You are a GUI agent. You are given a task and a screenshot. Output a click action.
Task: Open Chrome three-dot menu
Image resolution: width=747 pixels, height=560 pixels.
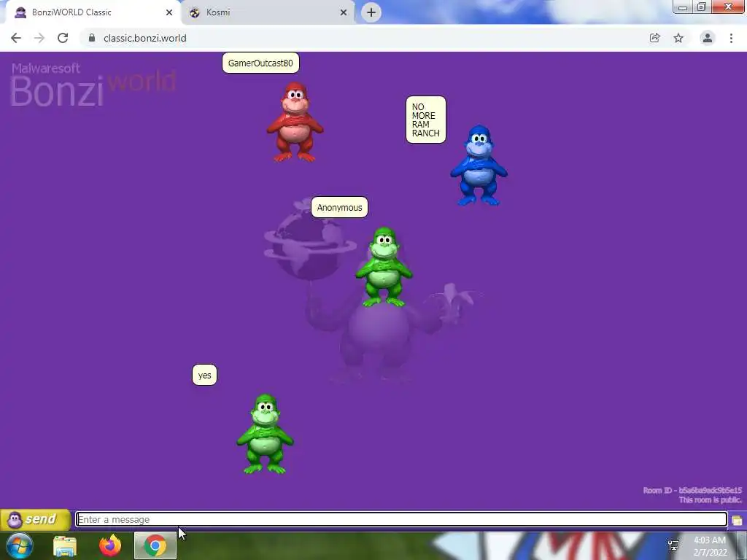click(731, 38)
